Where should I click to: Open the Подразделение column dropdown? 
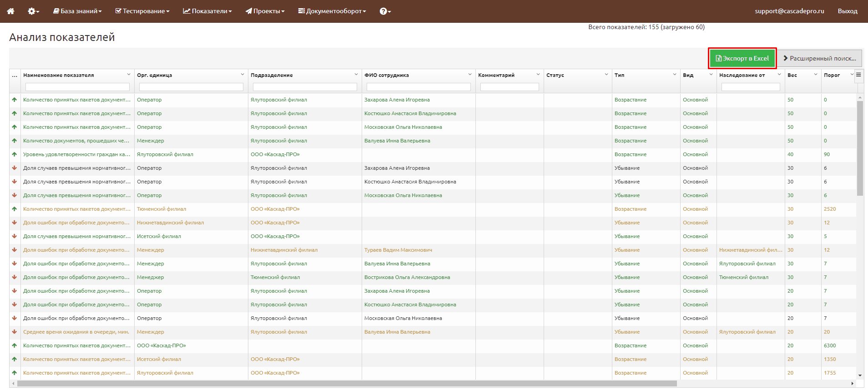click(356, 75)
